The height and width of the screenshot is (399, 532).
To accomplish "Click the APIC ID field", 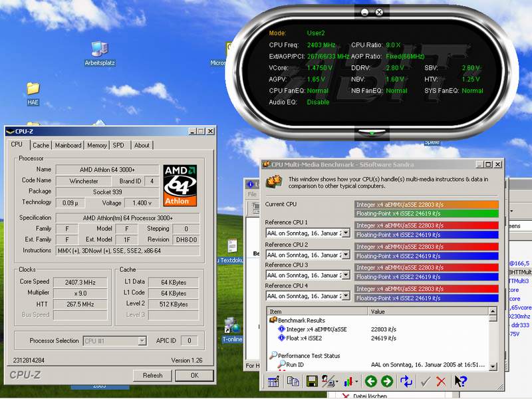I will tap(189, 340).
